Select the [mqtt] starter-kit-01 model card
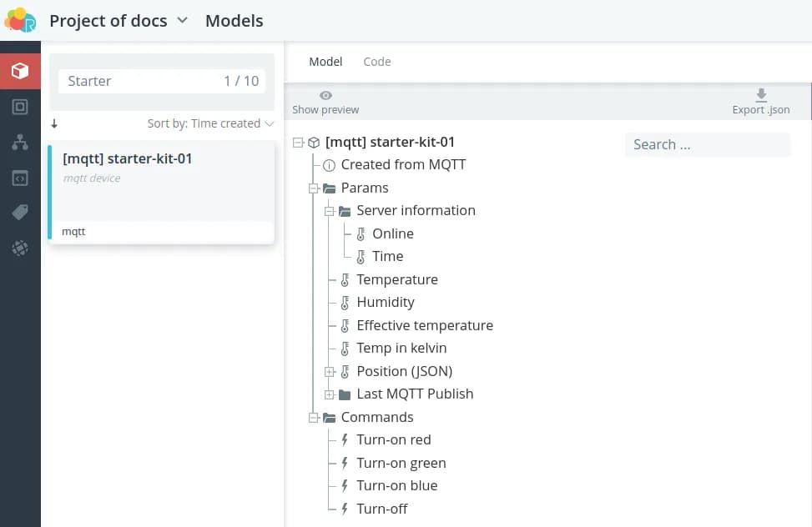 161,192
